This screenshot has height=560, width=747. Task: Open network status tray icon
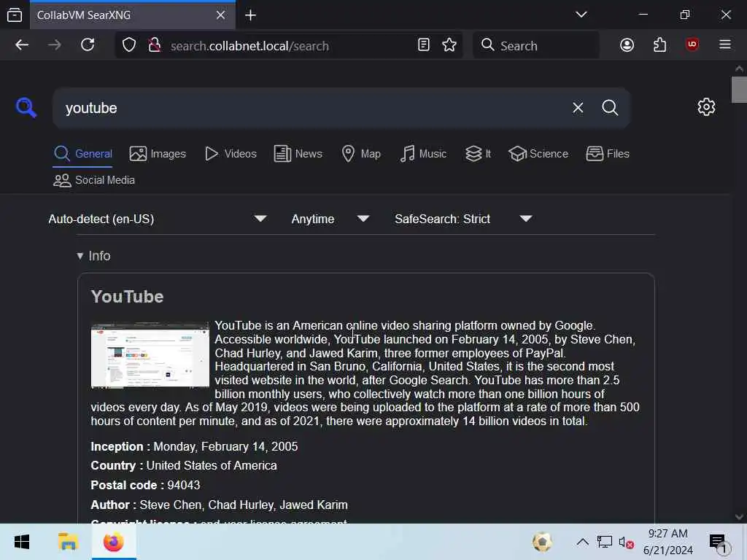coord(605,542)
